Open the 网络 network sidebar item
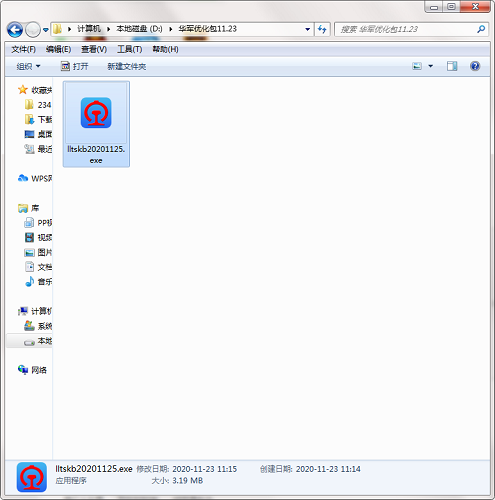 click(32, 370)
